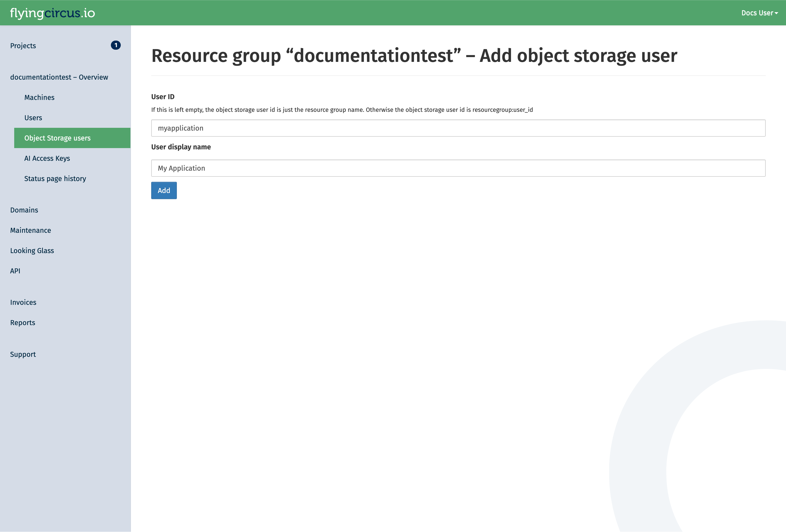Click the blue Add button
This screenshot has height=532, width=786.
tap(164, 190)
